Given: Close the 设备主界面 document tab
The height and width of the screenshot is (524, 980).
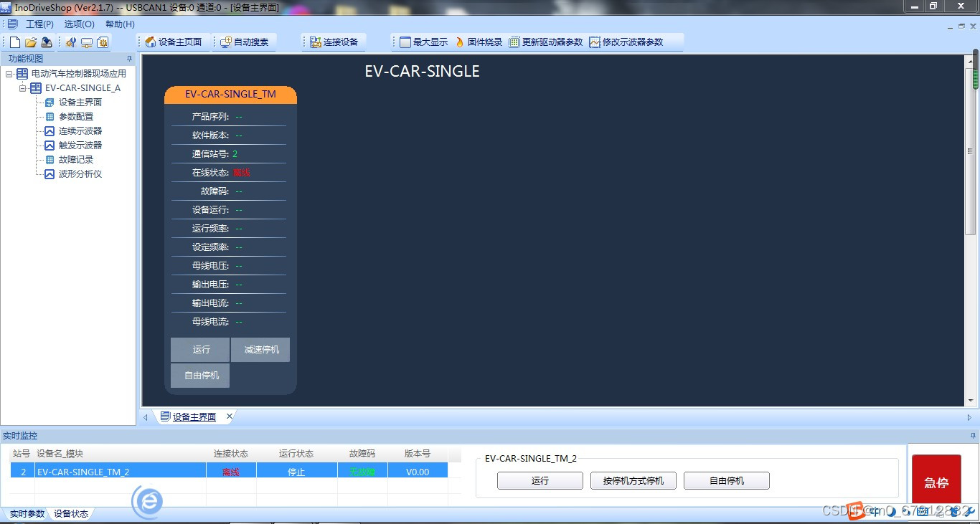Looking at the screenshot, I should coord(230,416).
